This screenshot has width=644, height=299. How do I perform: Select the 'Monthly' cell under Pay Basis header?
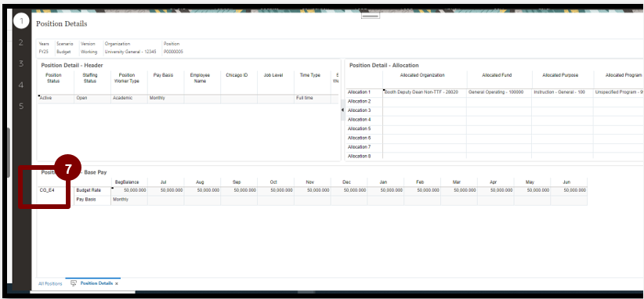click(165, 99)
